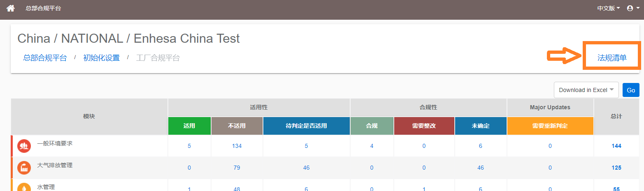The image size is (644, 191).
Task: Click the home icon in top bar
Action: pyautogui.click(x=11, y=8)
